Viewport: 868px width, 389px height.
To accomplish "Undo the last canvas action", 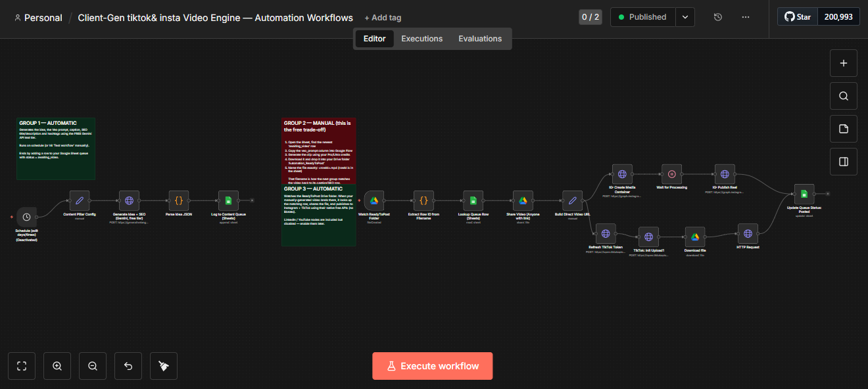I will tap(128, 366).
